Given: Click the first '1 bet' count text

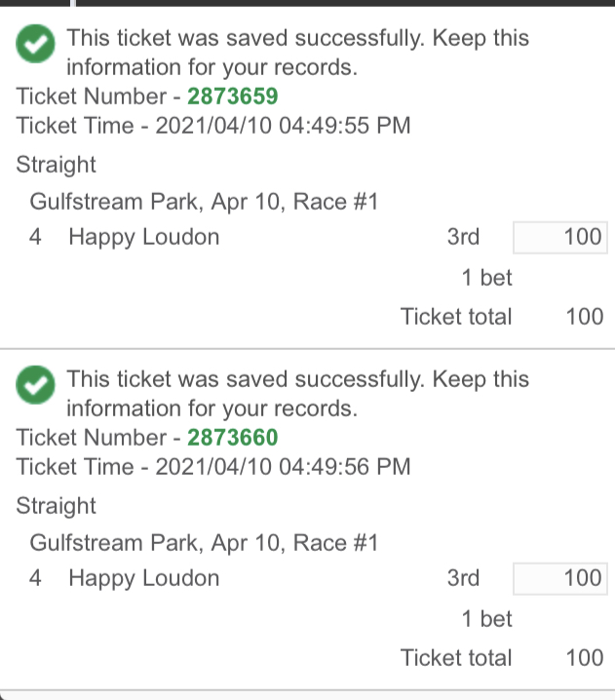Looking at the screenshot, I should 486,278.
